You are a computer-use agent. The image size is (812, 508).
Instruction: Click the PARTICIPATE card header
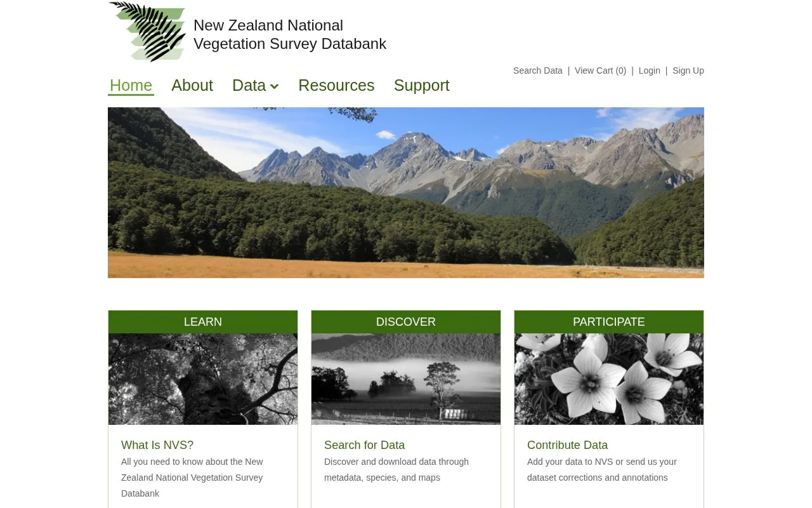click(609, 322)
